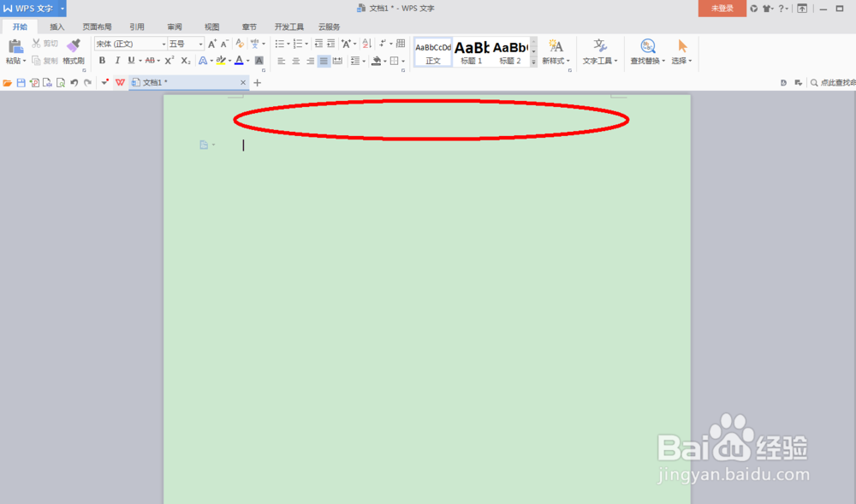Image resolution: width=856 pixels, height=504 pixels.
Task: Switch to the 插入 tab
Action: 56,27
